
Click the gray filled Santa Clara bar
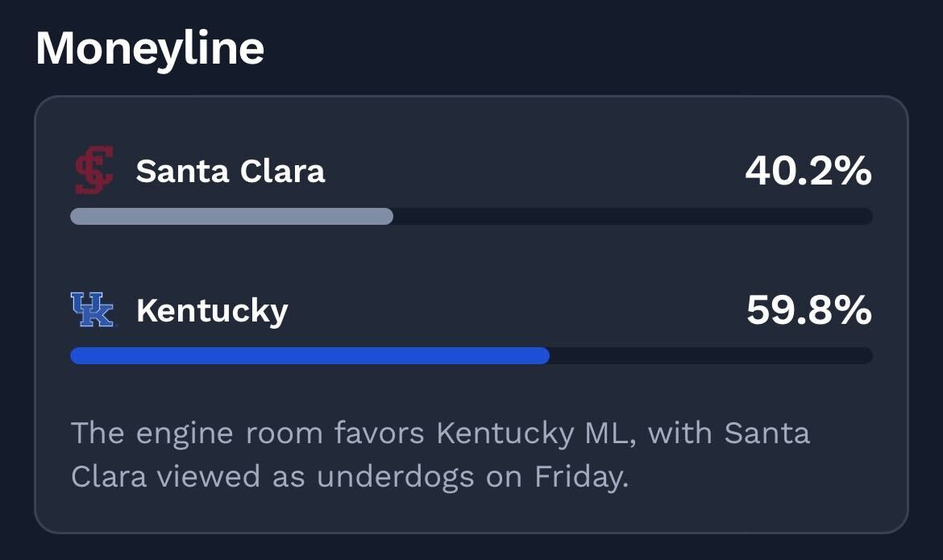click(x=231, y=216)
